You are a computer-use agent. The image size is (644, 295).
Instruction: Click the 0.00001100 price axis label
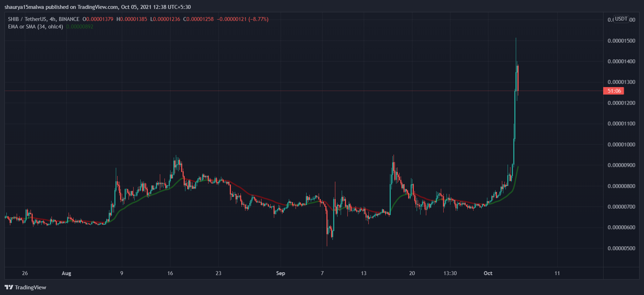pos(621,124)
